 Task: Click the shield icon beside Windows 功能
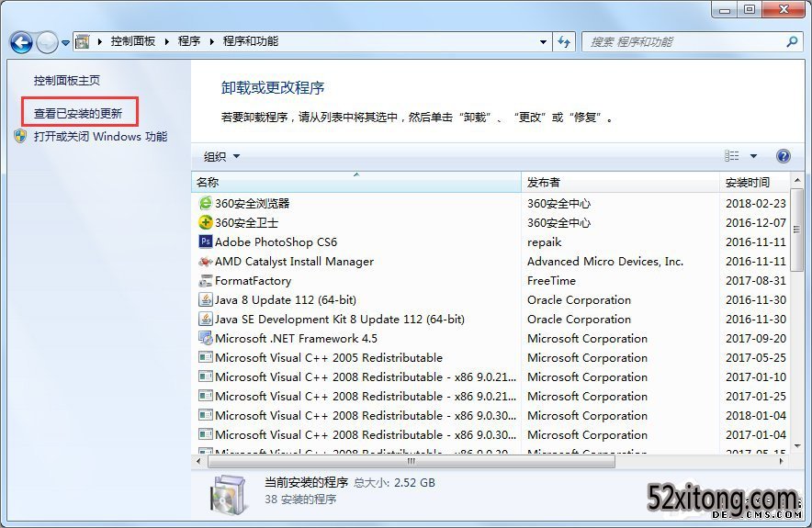20,136
